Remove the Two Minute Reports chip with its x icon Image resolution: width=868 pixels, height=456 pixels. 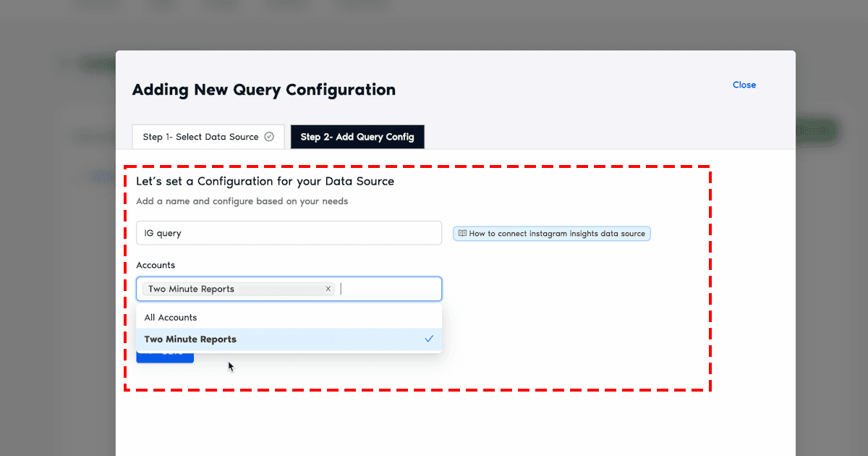click(x=328, y=289)
